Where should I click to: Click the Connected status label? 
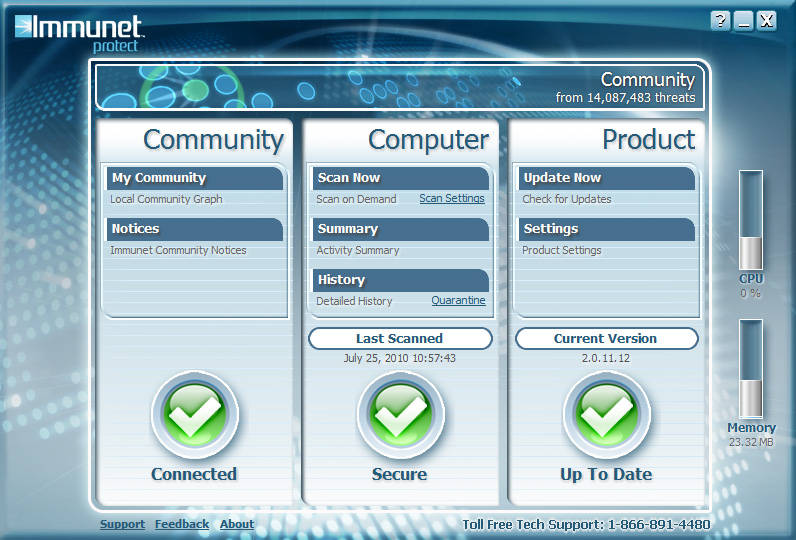(x=194, y=474)
